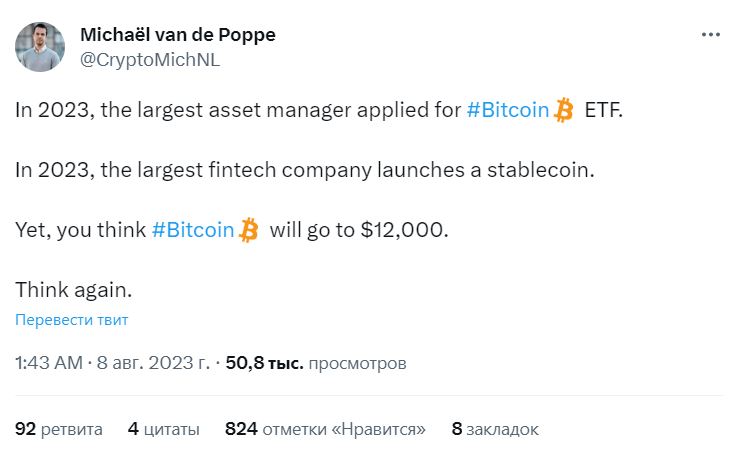The height and width of the screenshot is (456, 743).
Task: Open the 50,8 тыс. просмотров view count
Action: tap(316, 363)
